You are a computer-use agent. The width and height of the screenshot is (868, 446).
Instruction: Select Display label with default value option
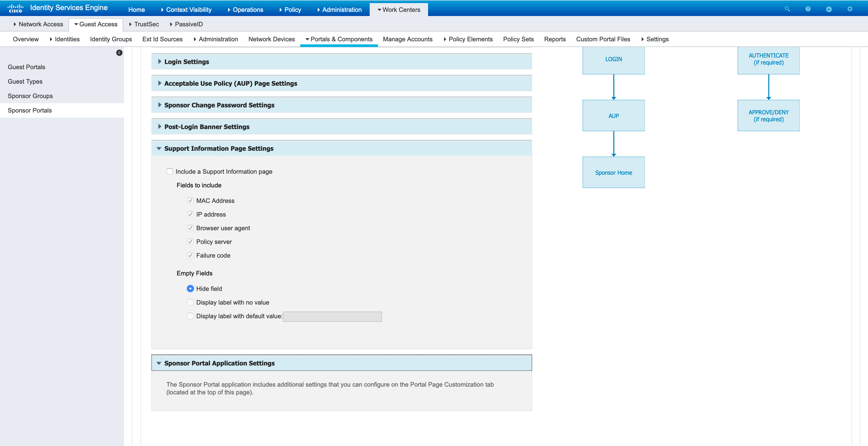pyautogui.click(x=190, y=316)
